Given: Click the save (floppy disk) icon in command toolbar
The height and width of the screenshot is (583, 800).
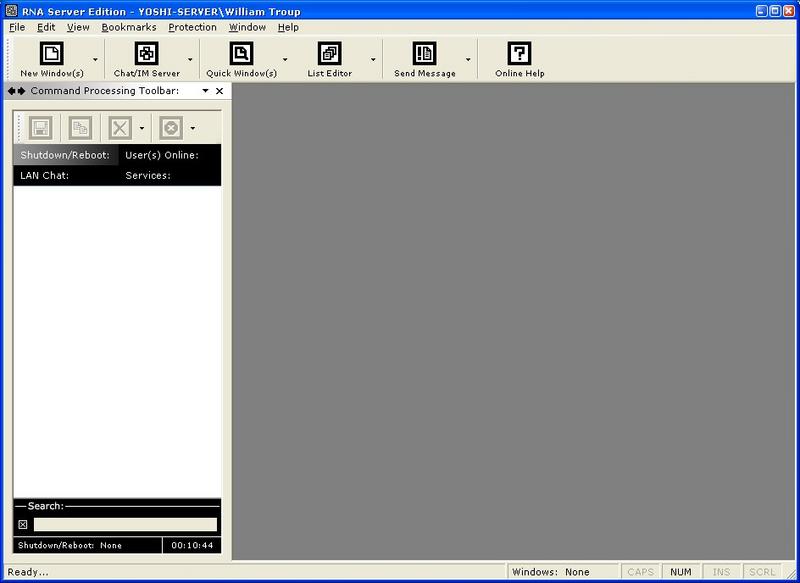Looking at the screenshot, I should [x=41, y=128].
